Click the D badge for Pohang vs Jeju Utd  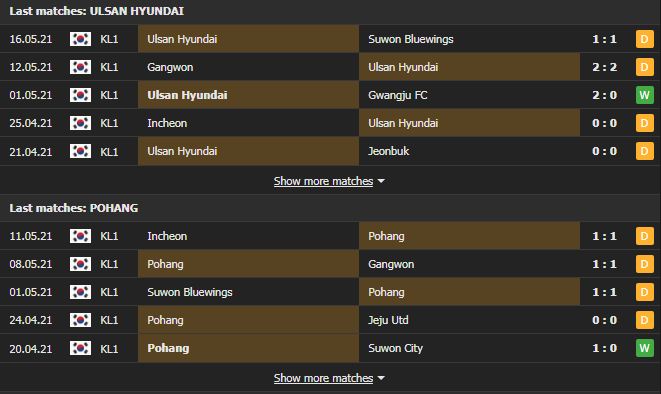click(644, 320)
